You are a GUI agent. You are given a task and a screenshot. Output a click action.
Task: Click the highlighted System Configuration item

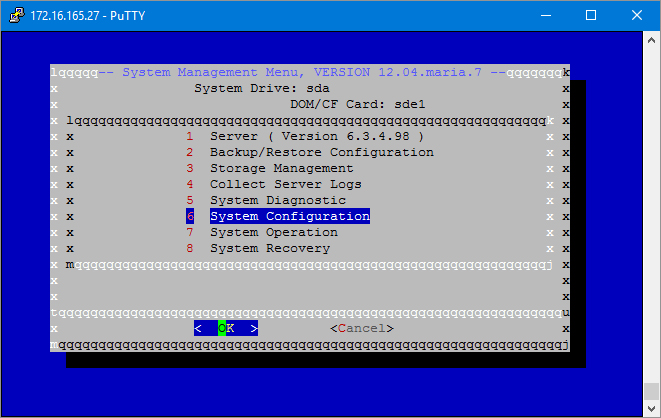coord(289,216)
